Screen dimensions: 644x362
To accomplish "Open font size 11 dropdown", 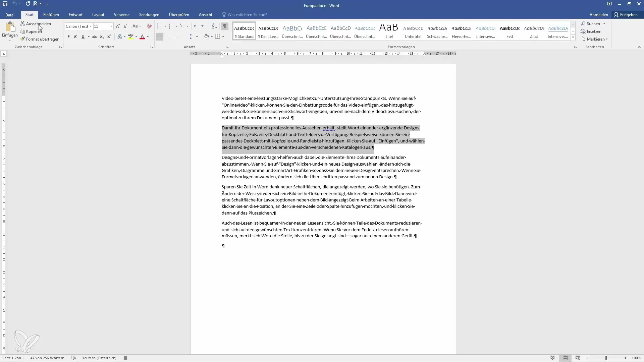I will coord(111,26).
